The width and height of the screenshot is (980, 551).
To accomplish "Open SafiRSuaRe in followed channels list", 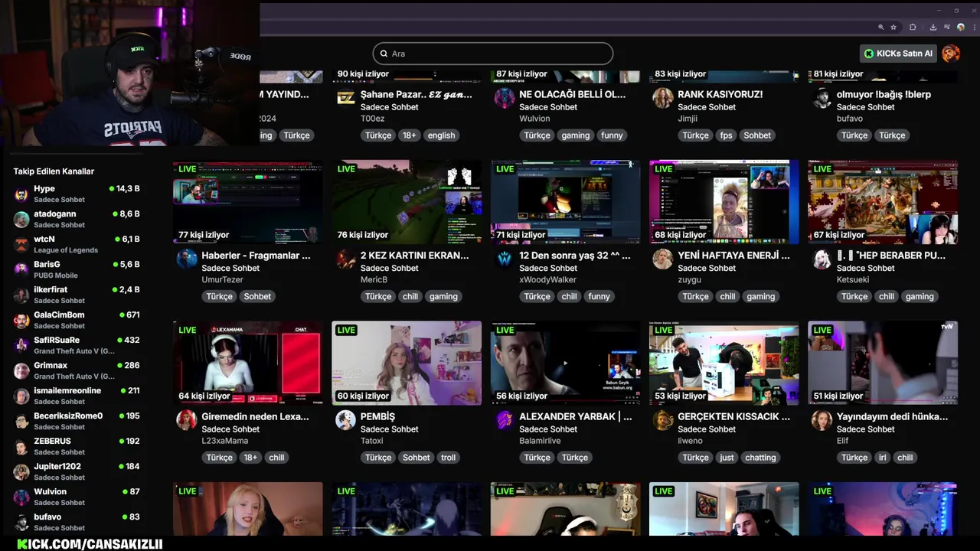I will [x=77, y=346].
